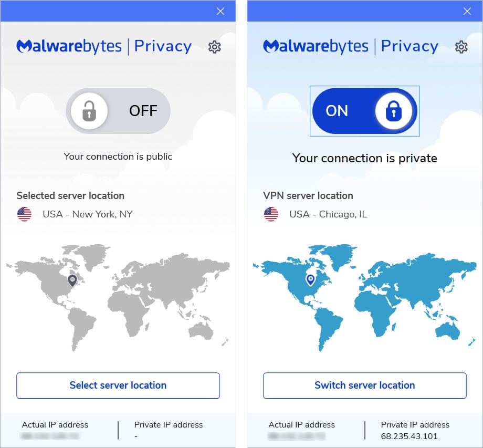Click the Malwarebytes Privacy logo on right
Viewport: 483px width, 448px height.
click(351, 47)
